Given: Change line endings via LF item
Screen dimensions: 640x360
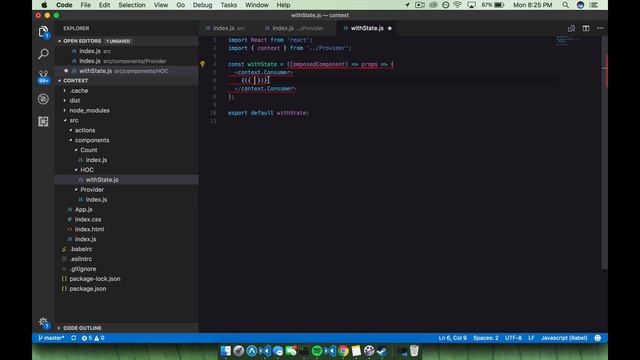Looking at the screenshot, I should 531,338.
